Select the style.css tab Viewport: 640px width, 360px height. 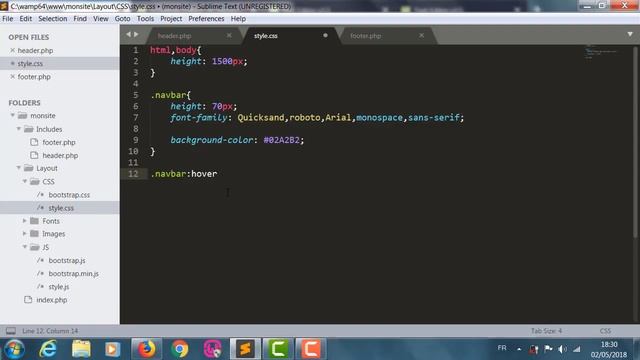click(266, 36)
